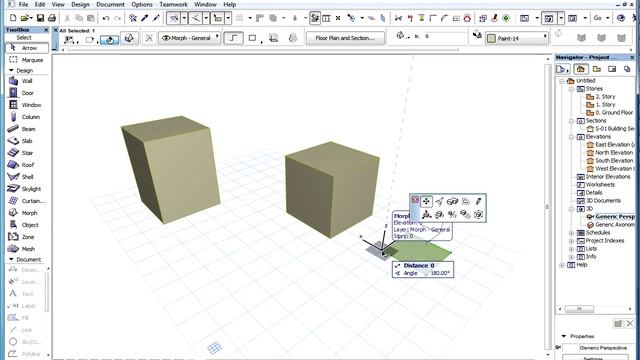The width and height of the screenshot is (640, 360).
Task: Click the New document icon
Action: [x=13, y=18]
